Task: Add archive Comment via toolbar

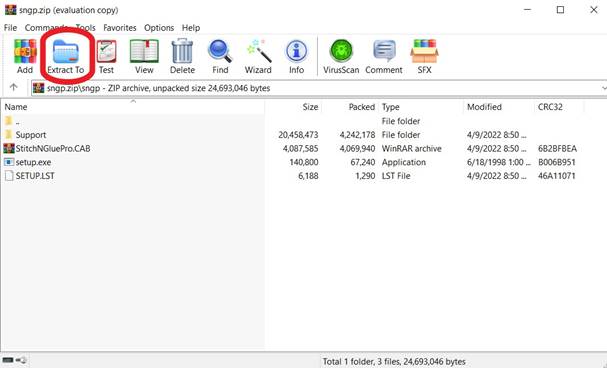Action: [x=384, y=56]
